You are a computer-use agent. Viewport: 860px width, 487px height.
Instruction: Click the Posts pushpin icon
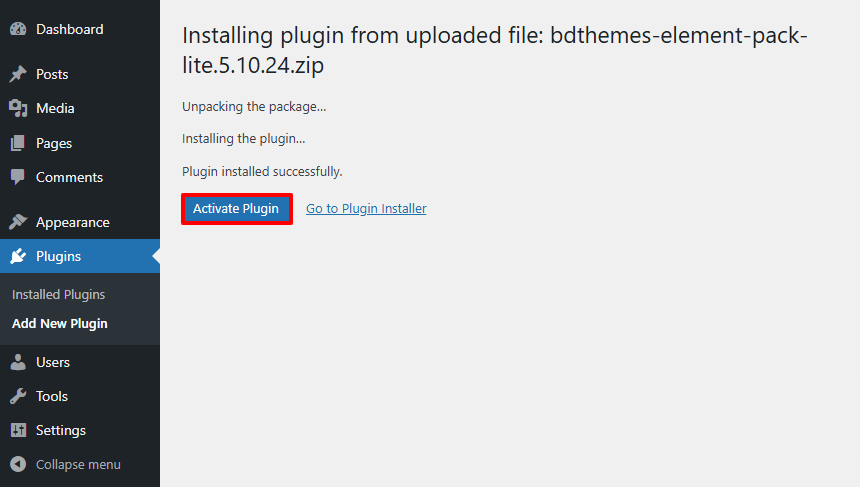(x=18, y=74)
